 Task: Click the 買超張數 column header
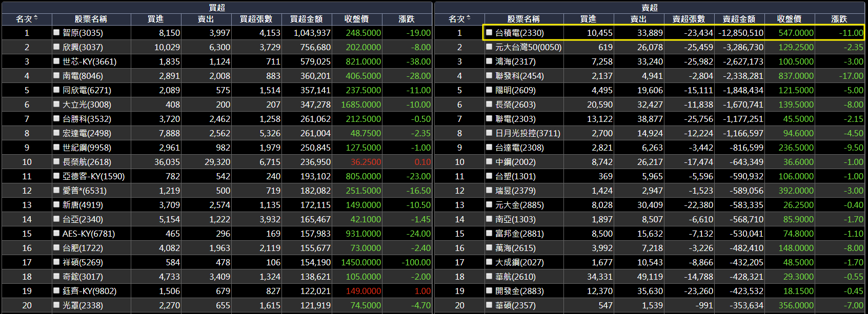(256, 19)
